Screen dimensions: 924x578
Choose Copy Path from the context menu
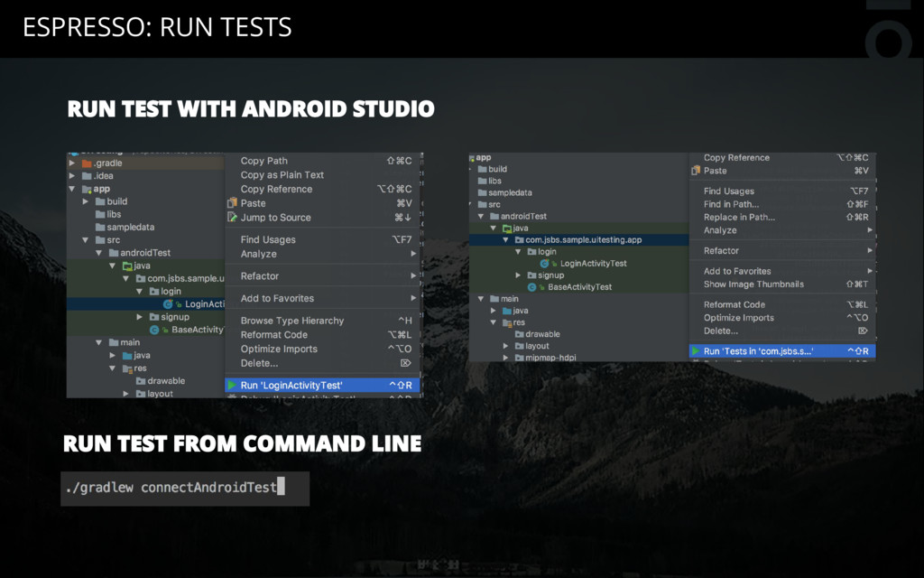pos(322,161)
